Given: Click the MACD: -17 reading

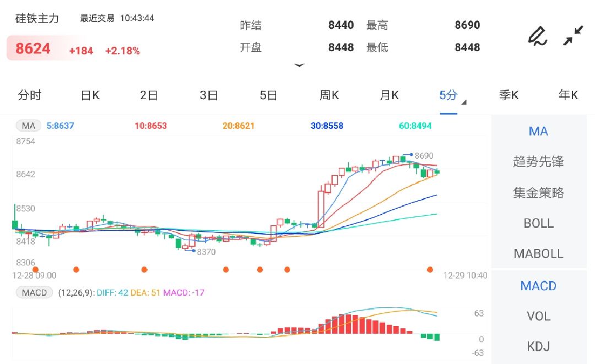Looking at the screenshot, I should coord(183,293).
